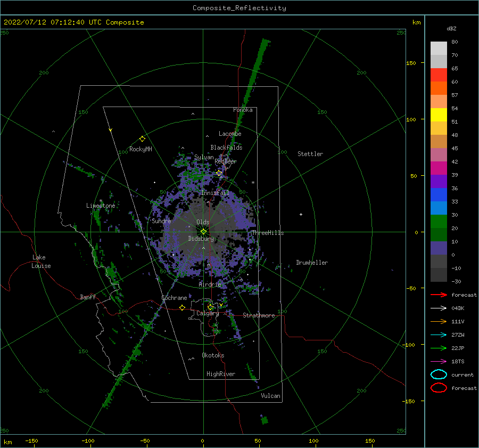Click the yellow diamond marker above Calgary
Viewport: 479px width, 448px height.
point(210,307)
